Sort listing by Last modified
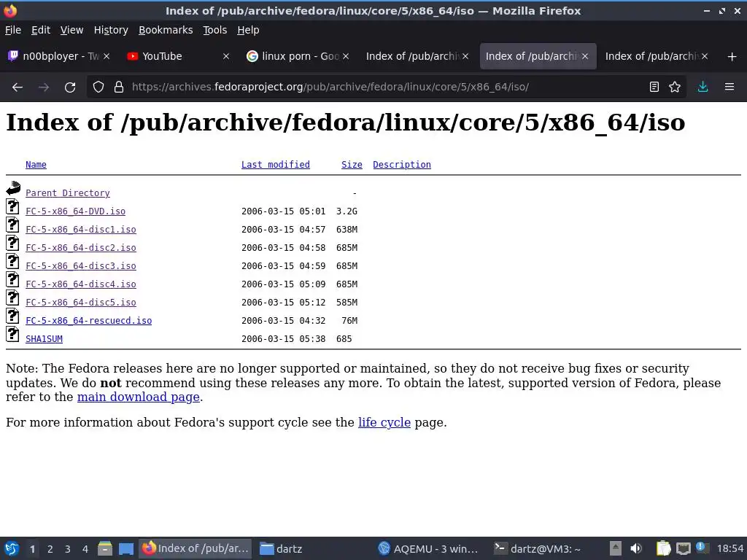The width and height of the screenshot is (747, 560). [275, 165]
